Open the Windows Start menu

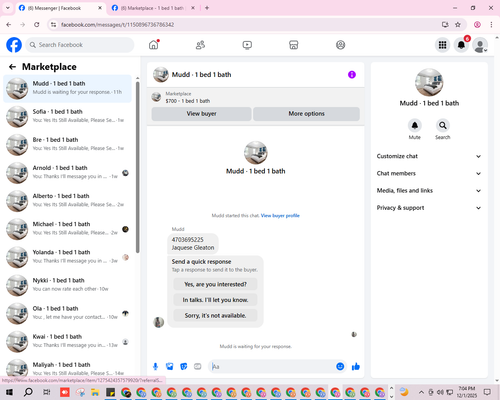coord(9,392)
